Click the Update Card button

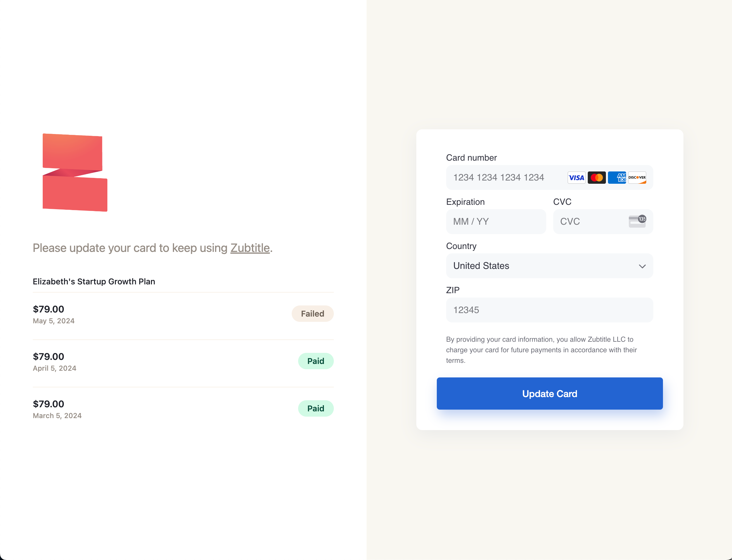click(x=549, y=394)
